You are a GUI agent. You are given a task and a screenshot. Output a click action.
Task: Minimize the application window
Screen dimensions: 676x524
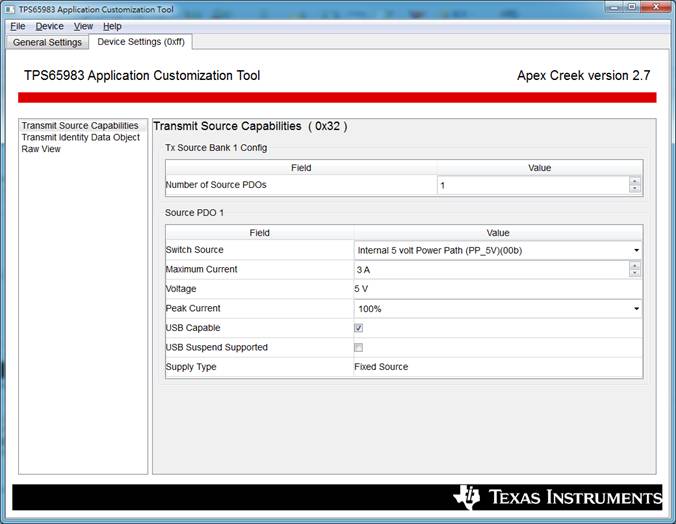(x=614, y=7)
